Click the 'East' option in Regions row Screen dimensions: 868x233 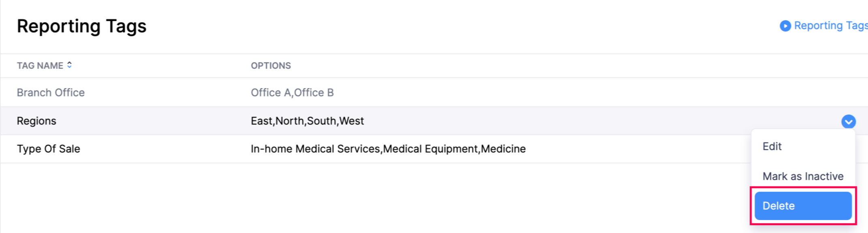(262, 121)
